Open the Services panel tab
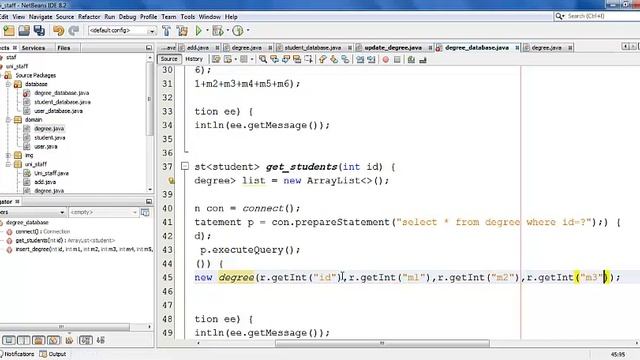Image resolution: width=640 pixels, height=360 pixels. click(x=33, y=48)
